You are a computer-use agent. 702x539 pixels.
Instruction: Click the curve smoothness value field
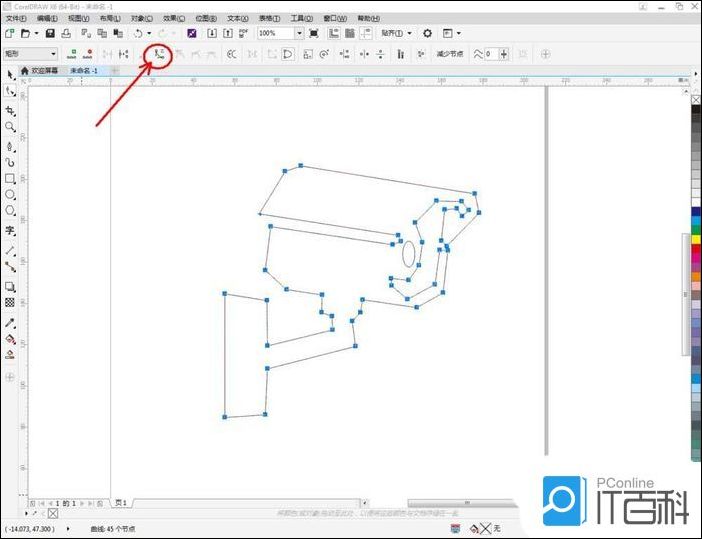pyautogui.click(x=492, y=54)
